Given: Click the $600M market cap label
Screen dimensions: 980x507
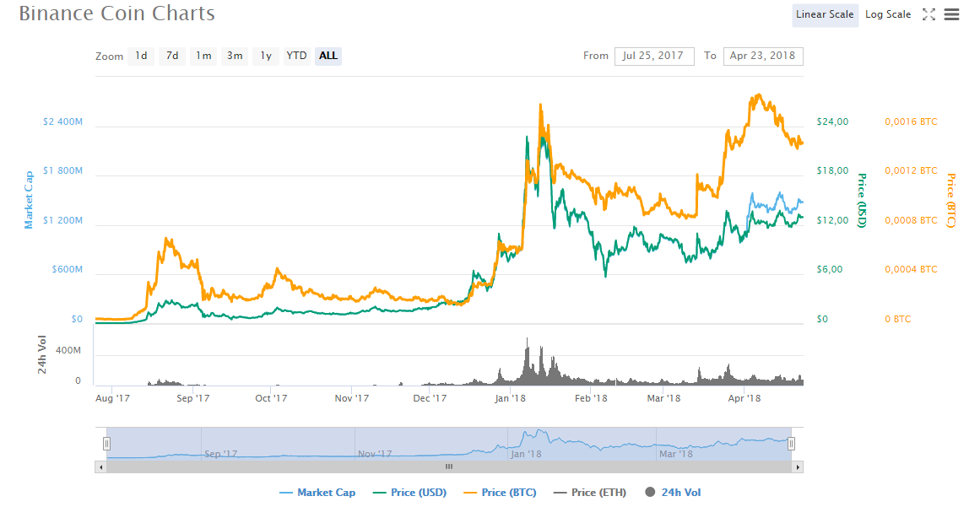Looking at the screenshot, I should tap(67, 270).
